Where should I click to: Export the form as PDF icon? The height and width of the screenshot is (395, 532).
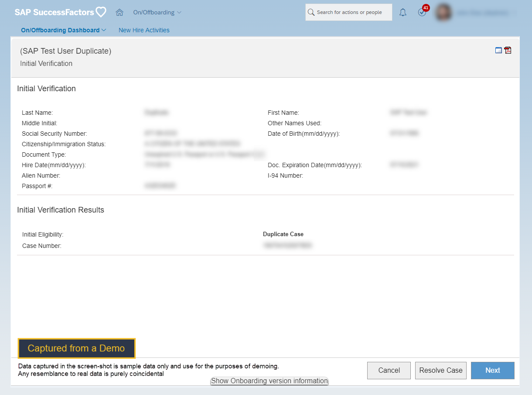click(508, 50)
